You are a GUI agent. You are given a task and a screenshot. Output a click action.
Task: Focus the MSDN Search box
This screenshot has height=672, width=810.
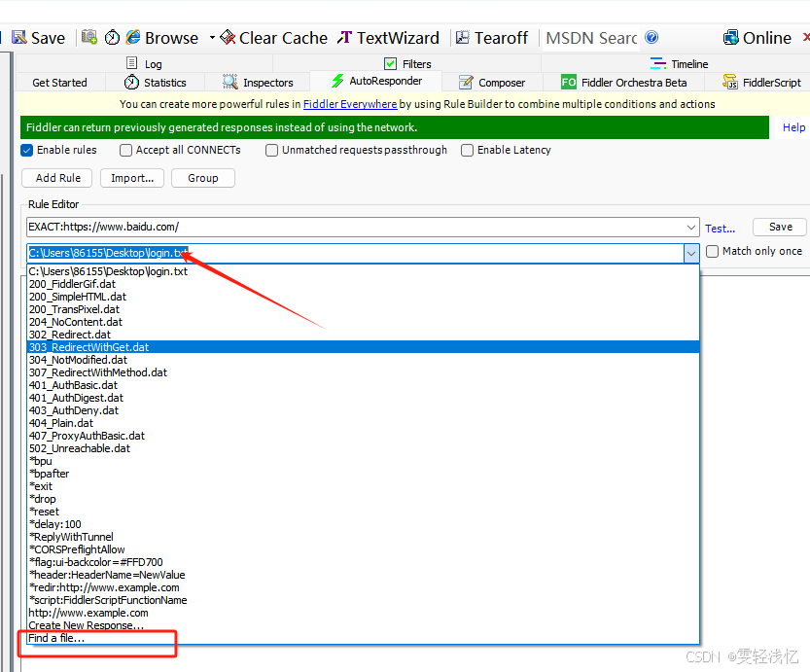[591, 38]
